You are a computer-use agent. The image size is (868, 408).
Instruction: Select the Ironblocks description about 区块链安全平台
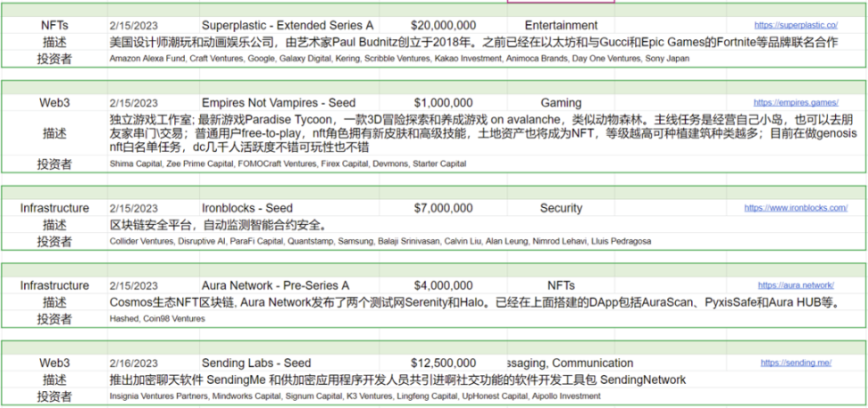[x=218, y=225]
